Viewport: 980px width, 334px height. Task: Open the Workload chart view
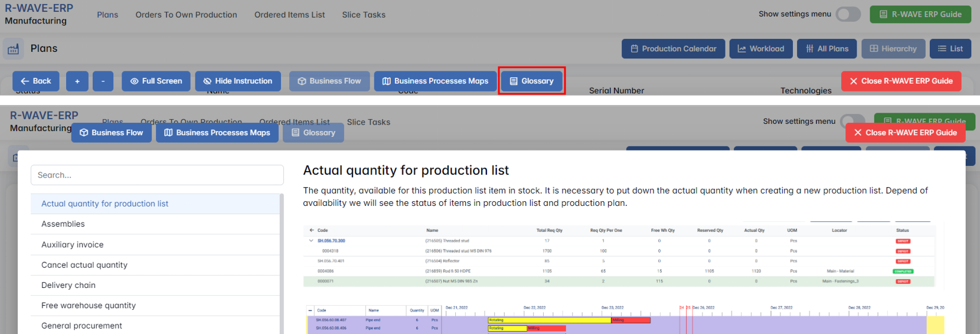pyautogui.click(x=760, y=49)
